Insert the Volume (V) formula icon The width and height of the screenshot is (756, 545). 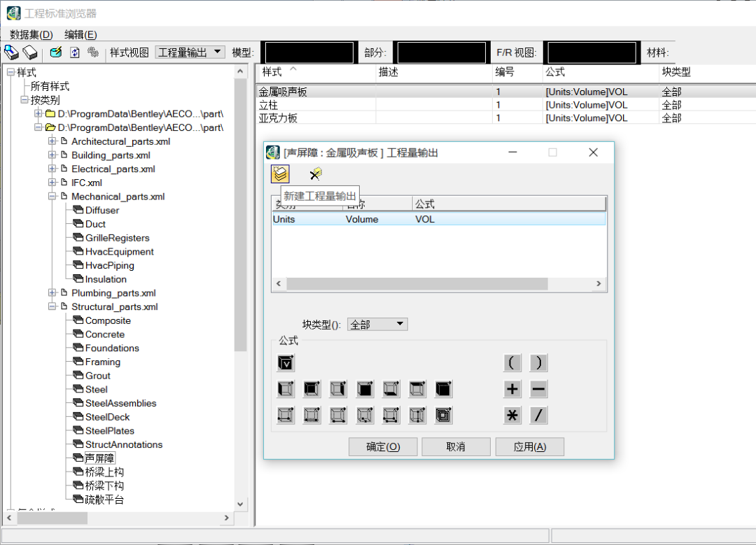[286, 362]
